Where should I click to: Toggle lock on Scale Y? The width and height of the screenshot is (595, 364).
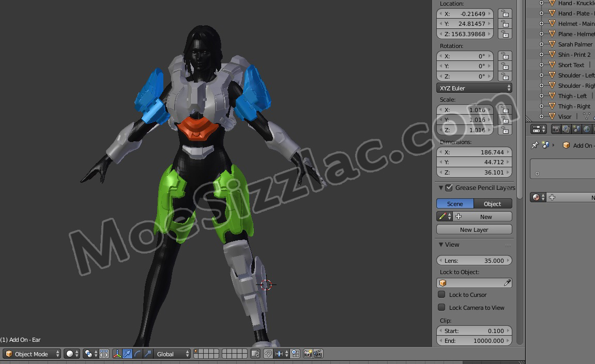(505, 119)
